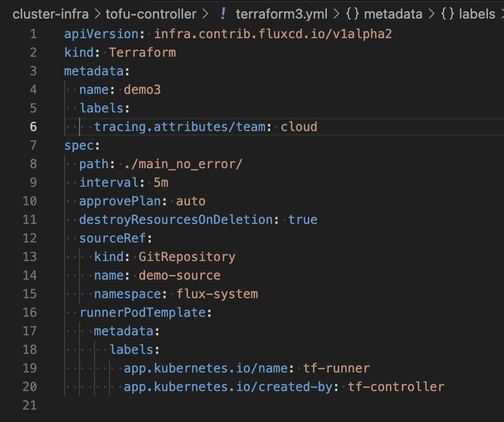Click the labels key on line 18
The image size is (504, 422).
[132, 350]
